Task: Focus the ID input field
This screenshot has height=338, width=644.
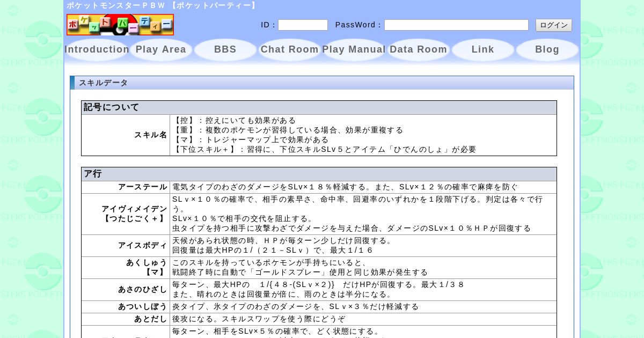Action: [303, 25]
